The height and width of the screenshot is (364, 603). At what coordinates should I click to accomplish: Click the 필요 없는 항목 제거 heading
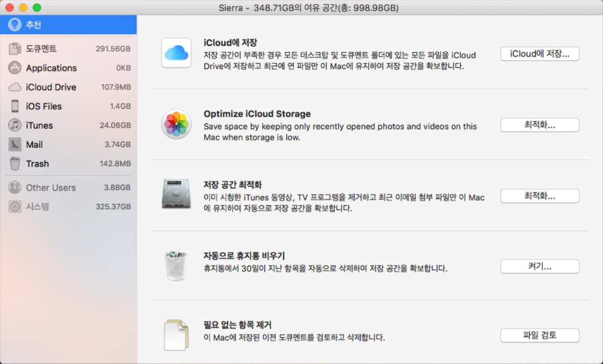tap(238, 325)
